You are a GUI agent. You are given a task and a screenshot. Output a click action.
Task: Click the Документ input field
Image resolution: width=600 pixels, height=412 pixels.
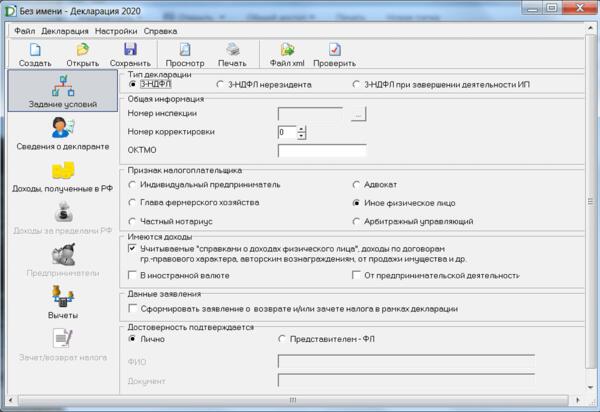(406, 380)
